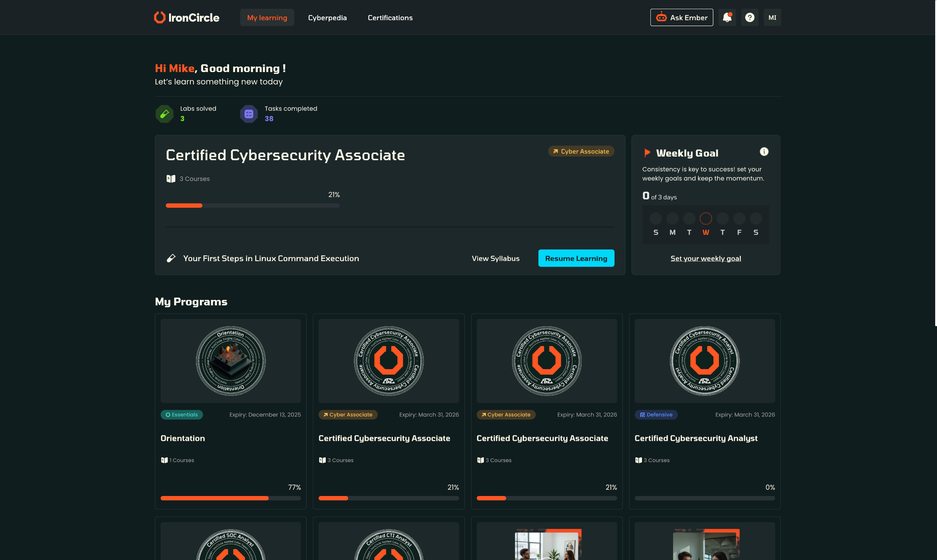Click the Weekly Goal flag icon
This screenshot has width=937, height=560.
click(647, 153)
